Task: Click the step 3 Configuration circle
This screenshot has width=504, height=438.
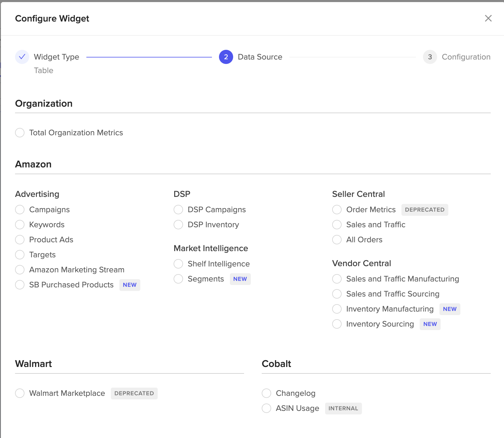Action: 430,57
